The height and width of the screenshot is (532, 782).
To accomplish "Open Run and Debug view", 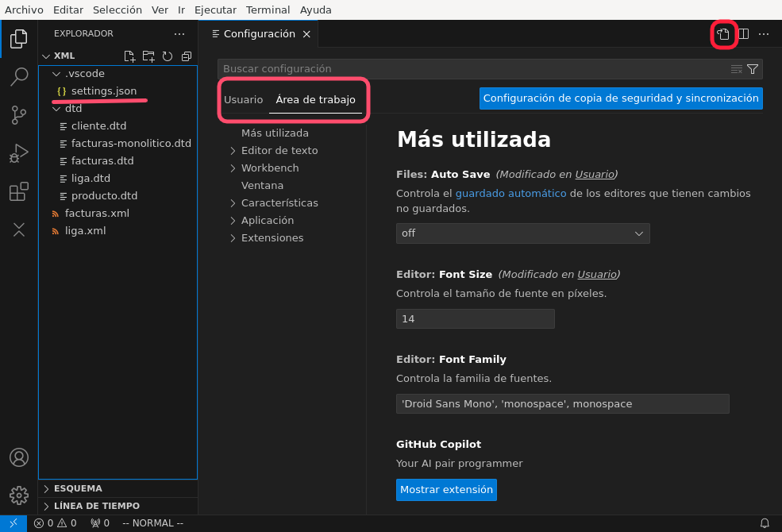I will pos(18,153).
